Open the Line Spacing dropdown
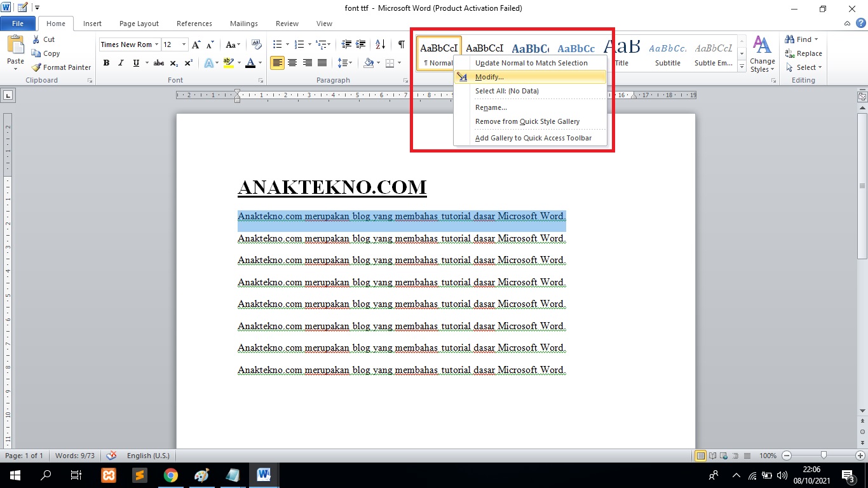The image size is (868, 488). tap(345, 63)
